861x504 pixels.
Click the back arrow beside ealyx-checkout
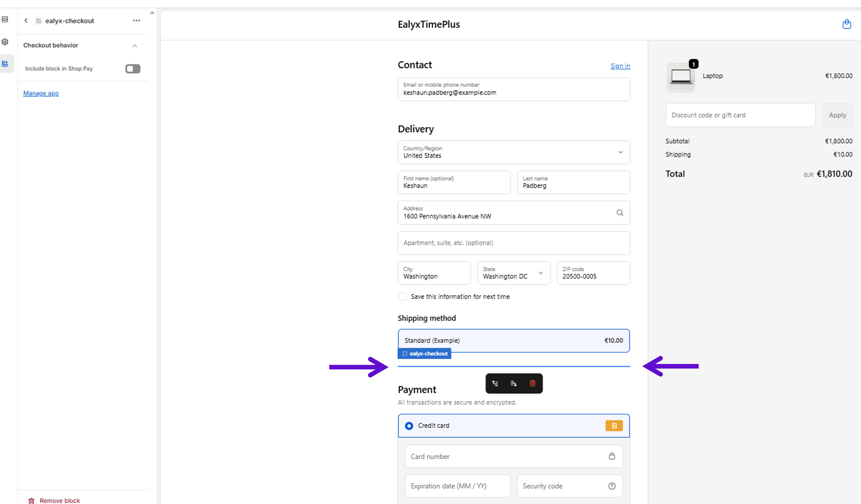click(26, 21)
